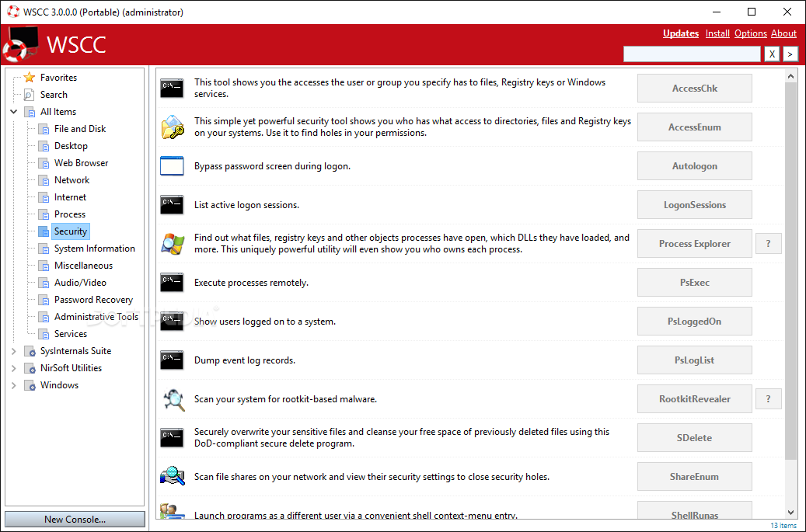Viewport: 806px width, 532px height.
Task: Click the SDelete console icon
Action: coord(172,437)
